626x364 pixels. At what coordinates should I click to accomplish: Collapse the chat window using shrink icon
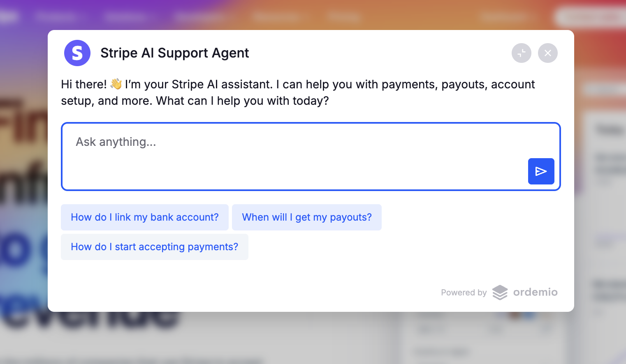click(521, 53)
